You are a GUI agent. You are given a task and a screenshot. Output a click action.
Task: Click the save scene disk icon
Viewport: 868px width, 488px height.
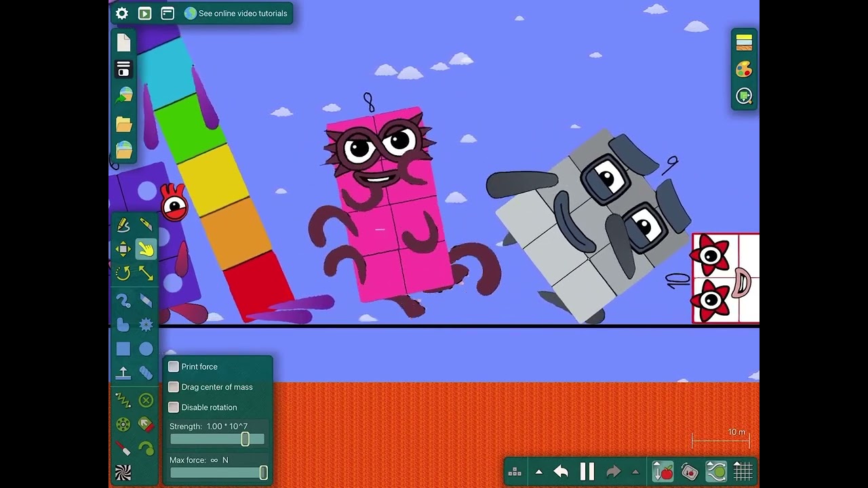coord(123,69)
